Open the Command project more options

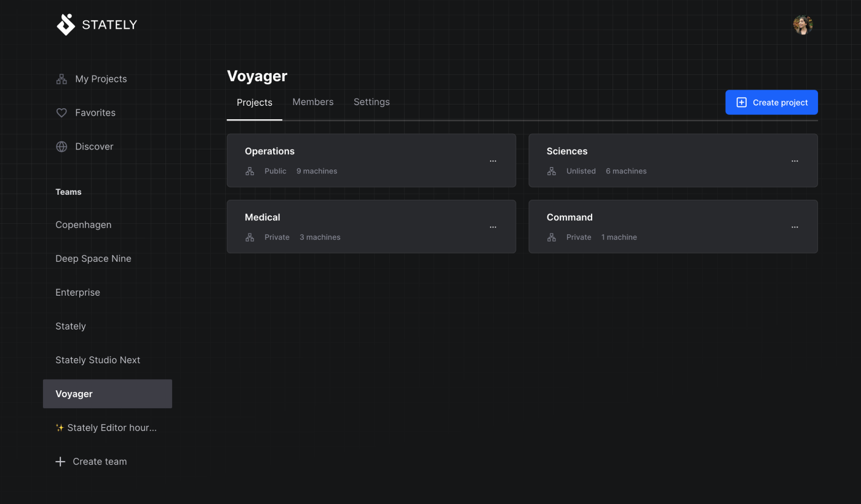[795, 227]
